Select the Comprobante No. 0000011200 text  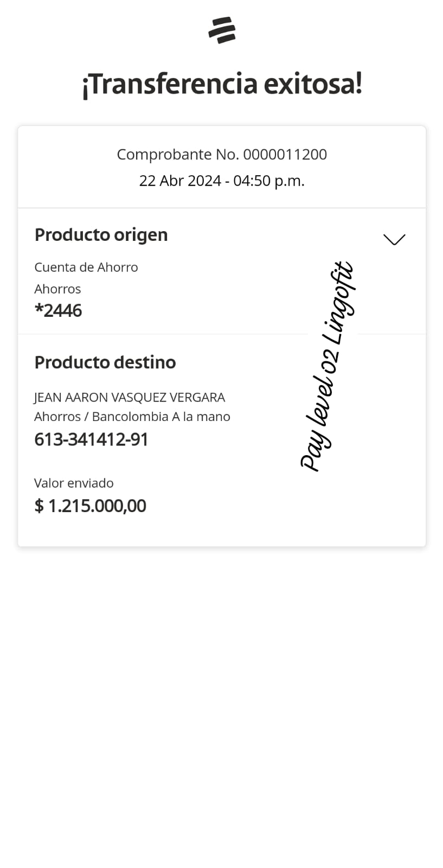click(x=222, y=155)
